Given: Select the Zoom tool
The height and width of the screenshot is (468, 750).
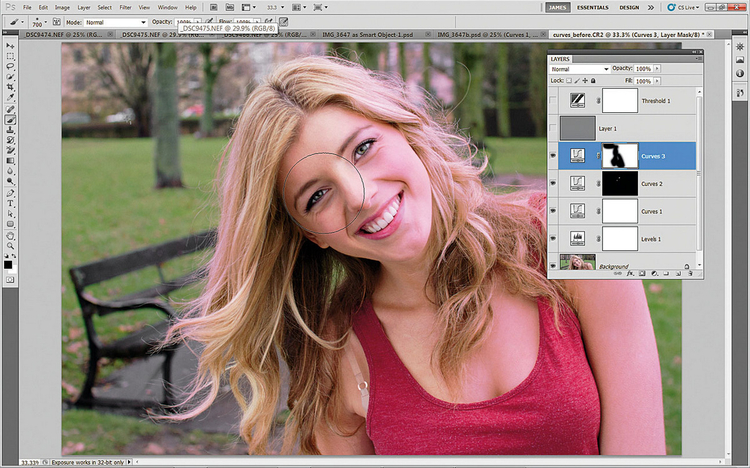Looking at the screenshot, I should tap(10, 246).
